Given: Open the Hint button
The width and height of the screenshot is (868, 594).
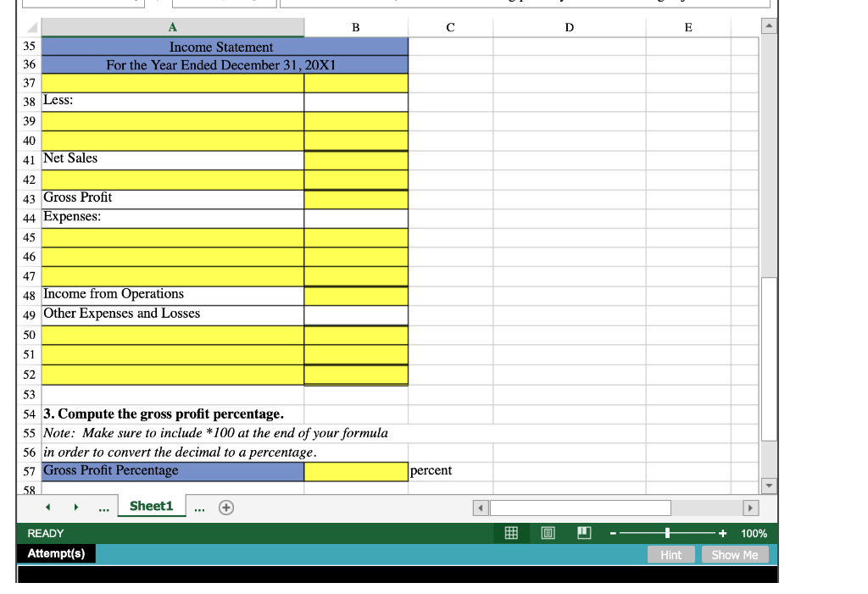Looking at the screenshot, I should pyautogui.click(x=670, y=554).
